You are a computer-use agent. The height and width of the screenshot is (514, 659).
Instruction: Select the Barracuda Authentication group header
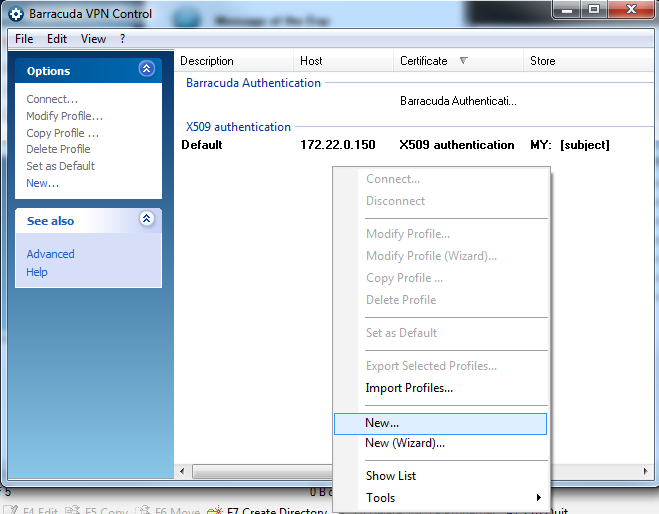[x=253, y=83]
